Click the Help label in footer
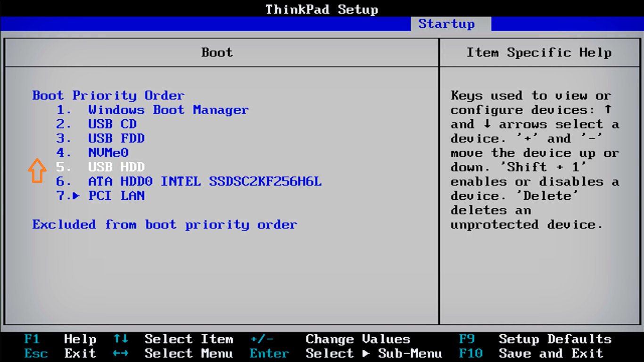 pyautogui.click(x=80, y=339)
